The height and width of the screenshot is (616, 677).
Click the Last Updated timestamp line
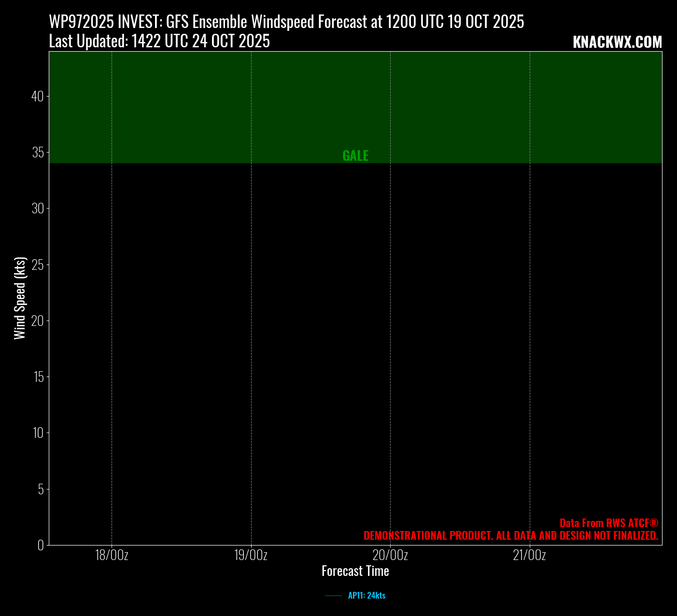[x=159, y=42]
